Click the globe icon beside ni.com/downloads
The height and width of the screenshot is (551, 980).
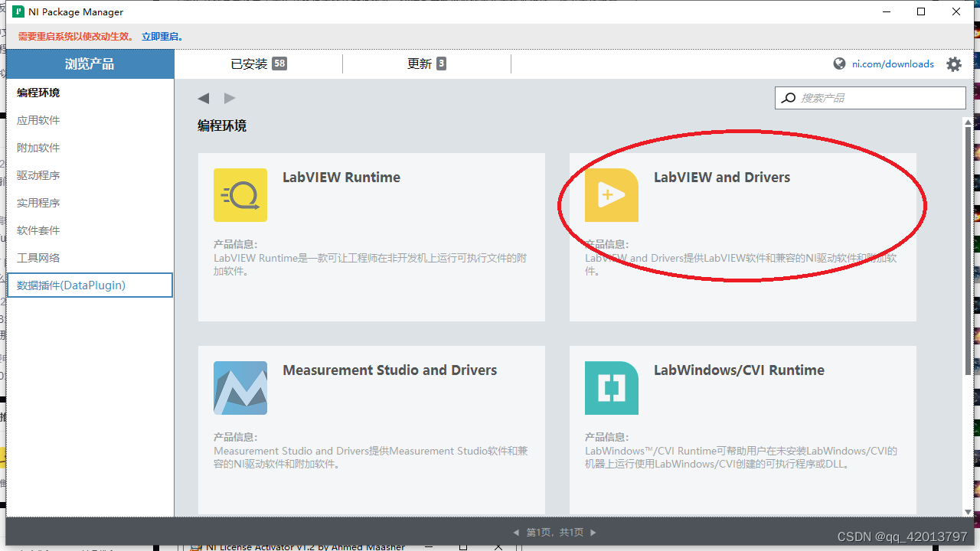(x=838, y=64)
